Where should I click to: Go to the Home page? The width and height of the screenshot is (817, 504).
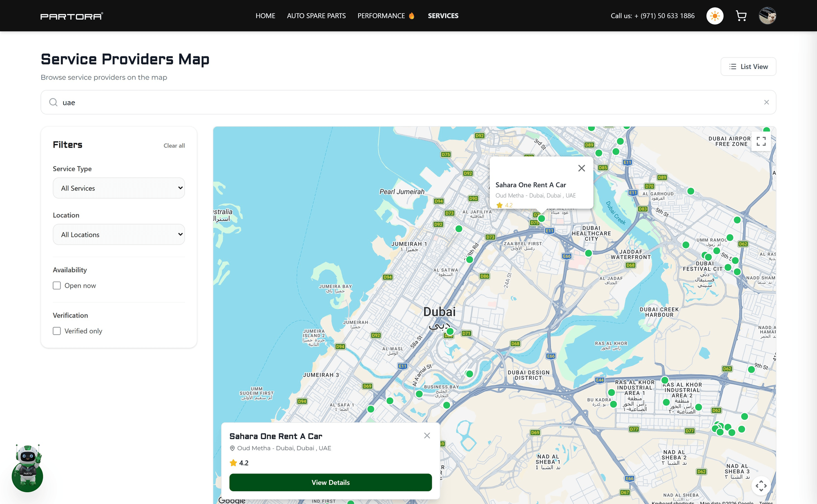click(x=266, y=16)
